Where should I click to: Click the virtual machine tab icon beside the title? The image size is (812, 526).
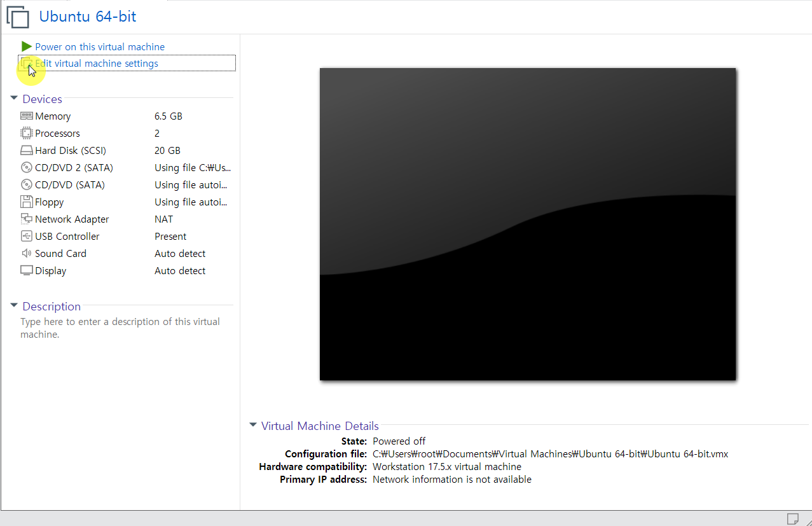pos(18,17)
